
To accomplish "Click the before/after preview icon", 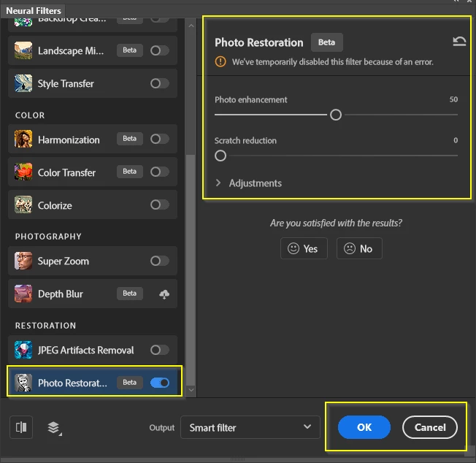I will pyautogui.click(x=21, y=427).
